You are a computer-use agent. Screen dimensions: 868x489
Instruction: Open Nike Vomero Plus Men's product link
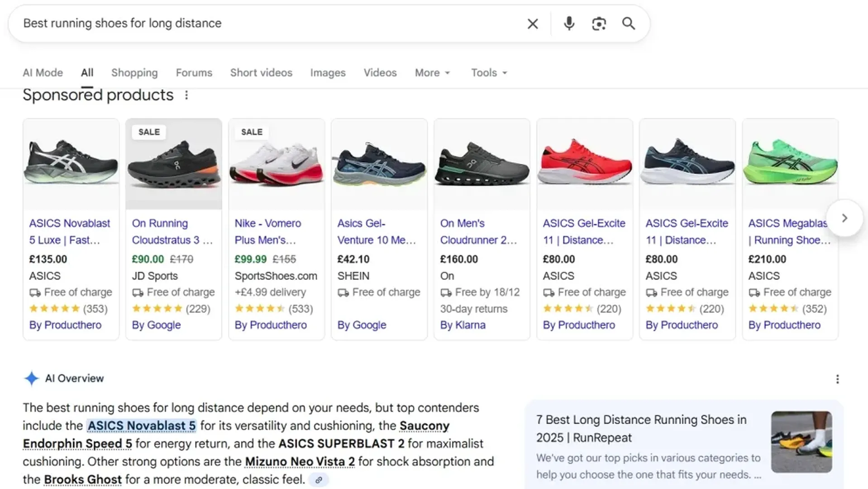(268, 231)
